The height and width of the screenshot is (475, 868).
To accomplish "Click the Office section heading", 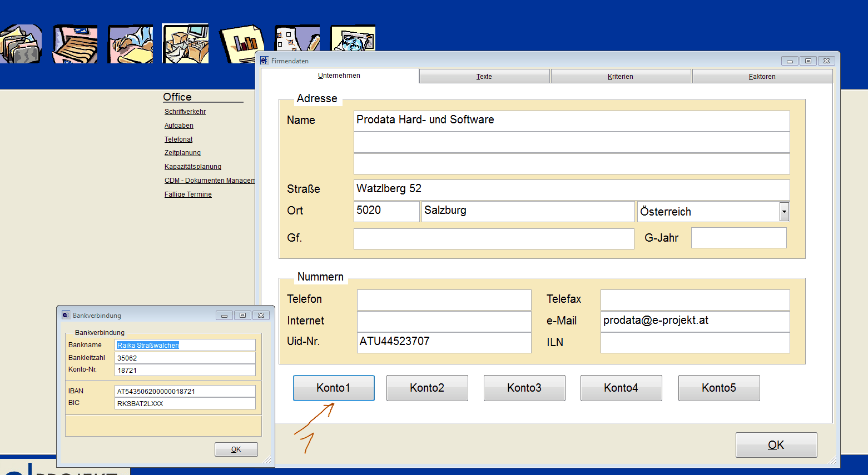I will (x=177, y=97).
